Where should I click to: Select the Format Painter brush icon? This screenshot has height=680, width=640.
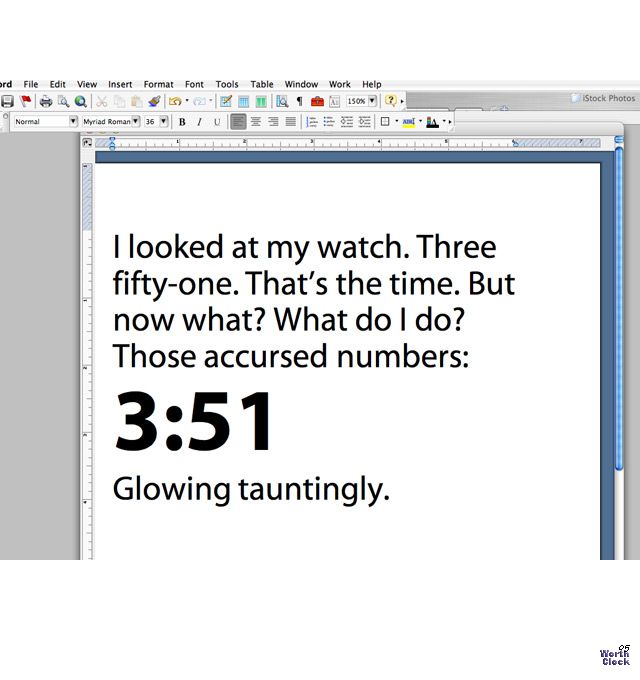[x=154, y=101]
